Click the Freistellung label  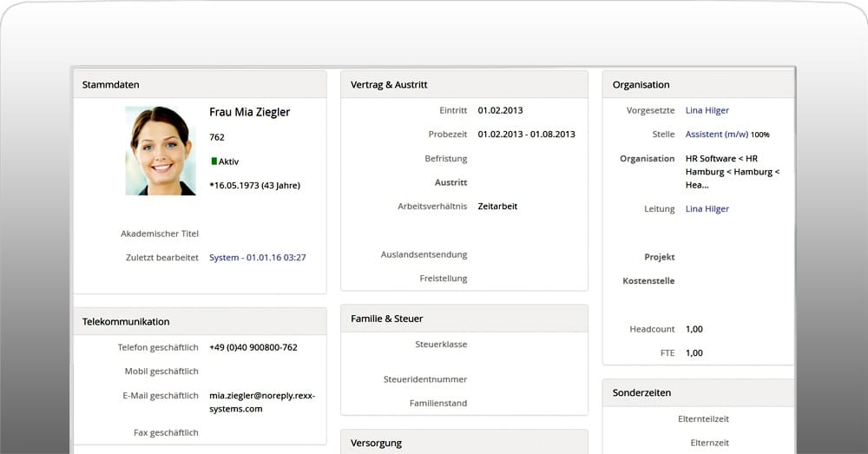444,279
